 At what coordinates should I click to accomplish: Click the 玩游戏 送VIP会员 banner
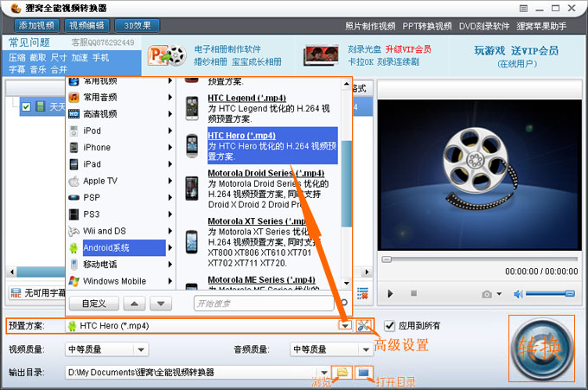tap(516, 50)
